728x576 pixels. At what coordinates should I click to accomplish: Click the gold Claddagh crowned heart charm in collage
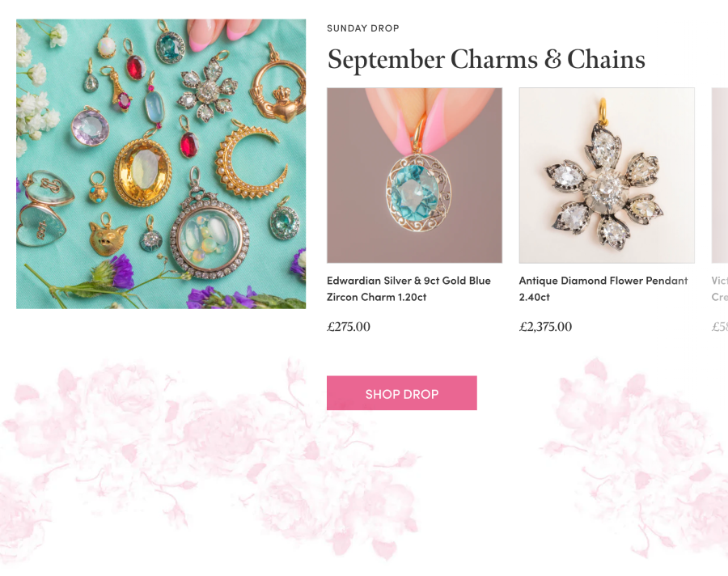pyautogui.click(x=277, y=91)
